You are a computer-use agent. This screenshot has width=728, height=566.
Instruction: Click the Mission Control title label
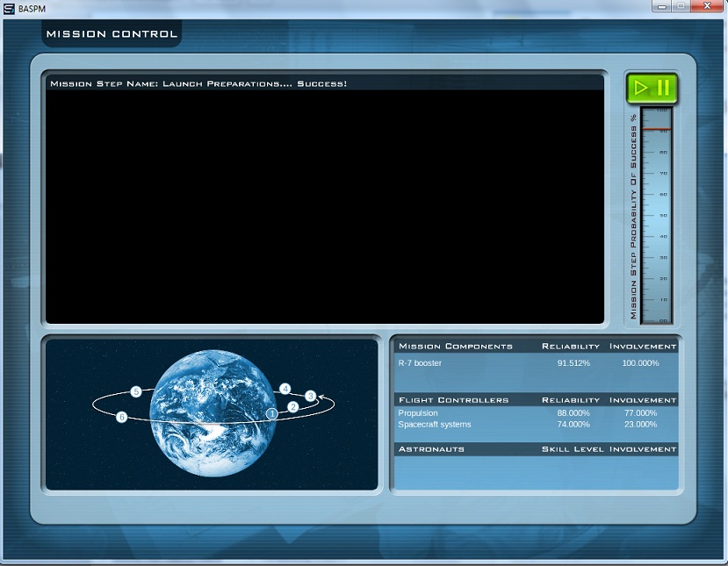pyautogui.click(x=112, y=34)
